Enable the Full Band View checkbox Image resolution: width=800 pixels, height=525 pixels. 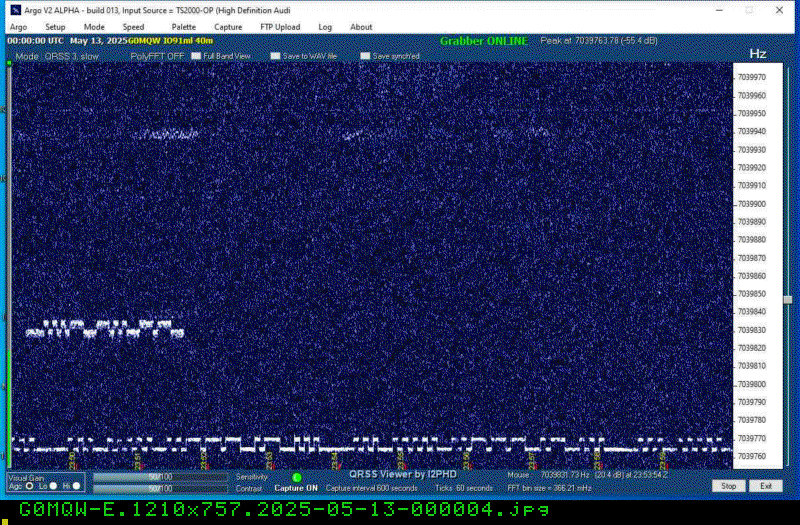[196, 56]
